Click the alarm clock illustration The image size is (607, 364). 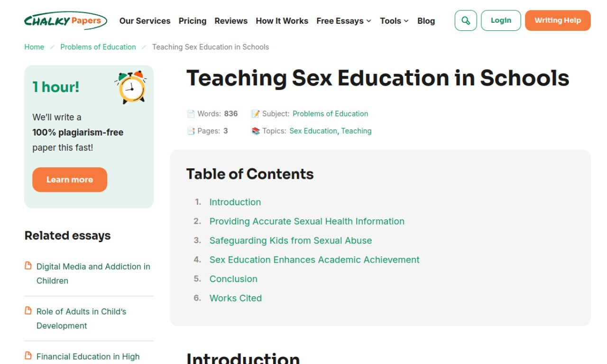coord(131,87)
